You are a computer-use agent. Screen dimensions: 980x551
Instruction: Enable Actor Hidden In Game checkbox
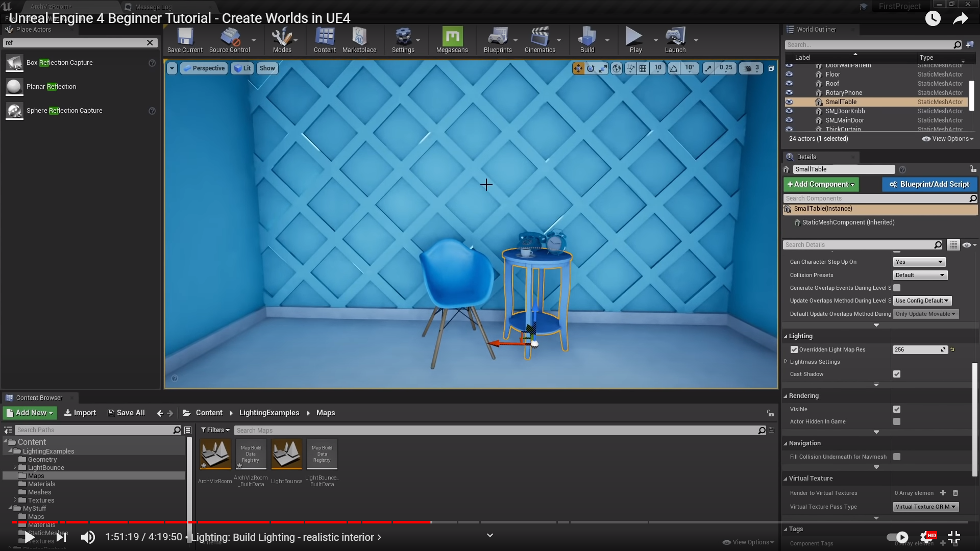point(897,421)
